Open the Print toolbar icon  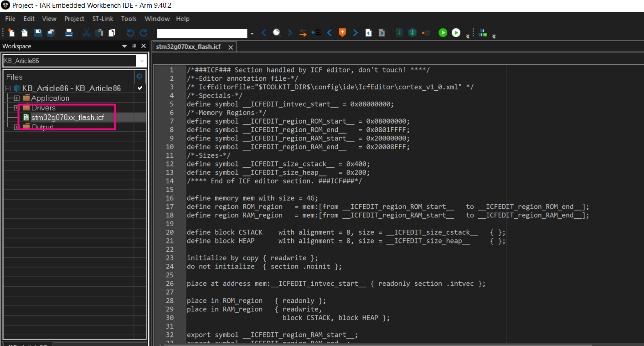68,32
